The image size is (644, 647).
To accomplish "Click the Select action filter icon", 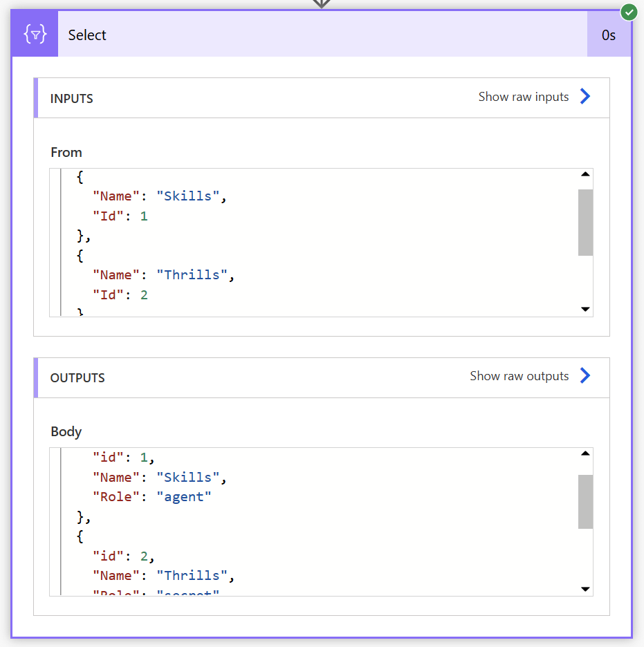I will (x=35, y=35).
